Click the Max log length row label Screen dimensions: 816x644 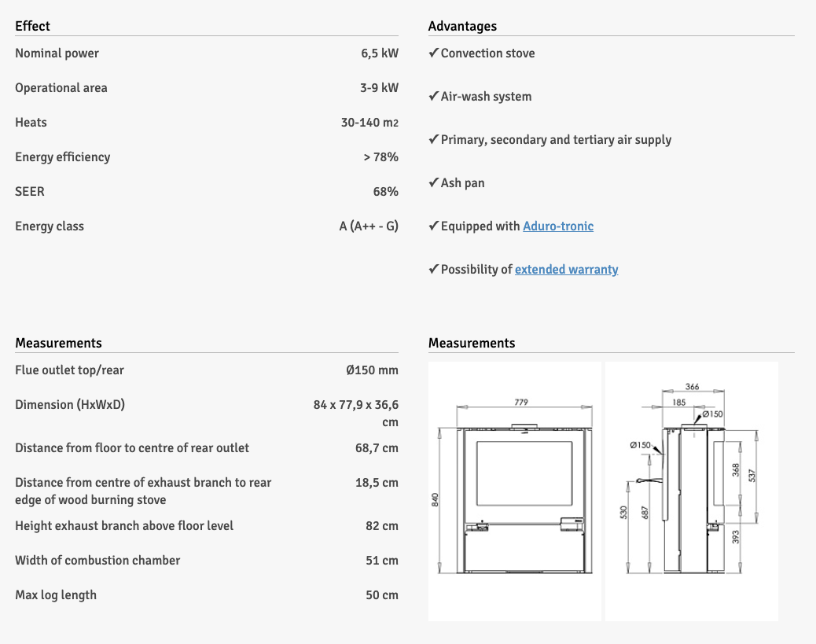[x=56, y=595]
